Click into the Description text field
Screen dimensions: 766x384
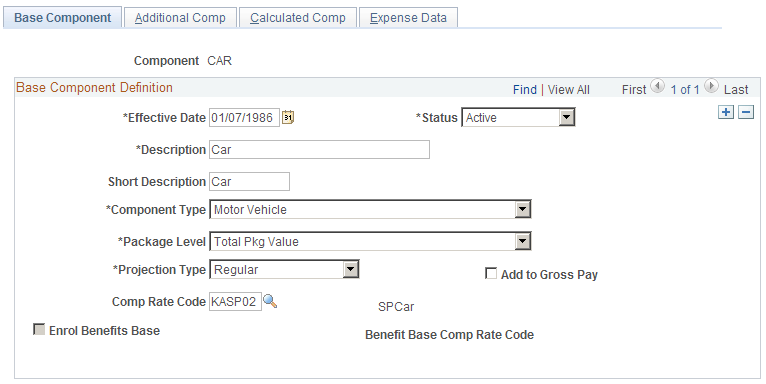point(319,149)
